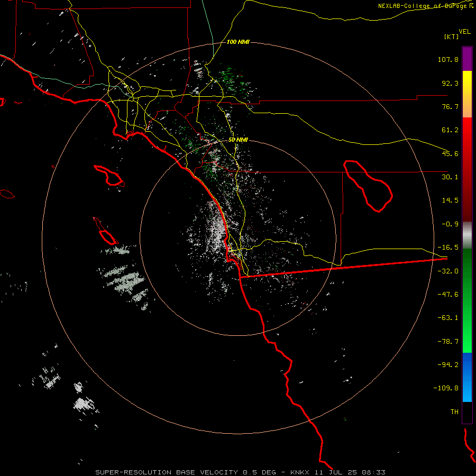Click the 30.1 velocity scale value

[x=450, y=177]
